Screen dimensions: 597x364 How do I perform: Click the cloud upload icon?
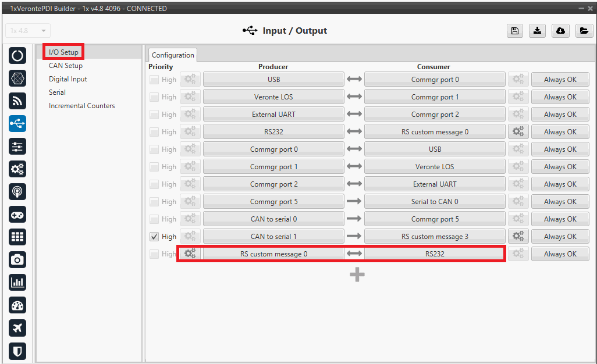[x=560, y=31]
